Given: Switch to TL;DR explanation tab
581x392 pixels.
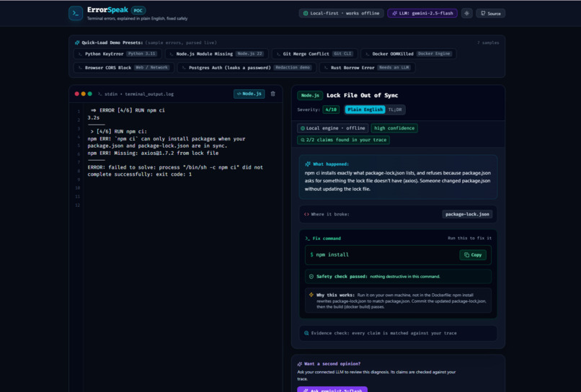Looking at the screenshot, I should [x=395, y=110].
